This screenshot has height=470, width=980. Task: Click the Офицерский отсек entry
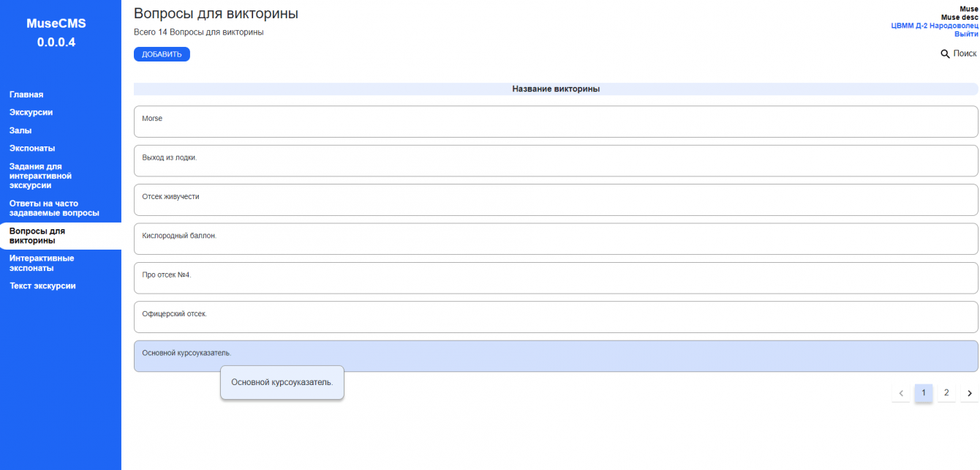tap(555, 317)
